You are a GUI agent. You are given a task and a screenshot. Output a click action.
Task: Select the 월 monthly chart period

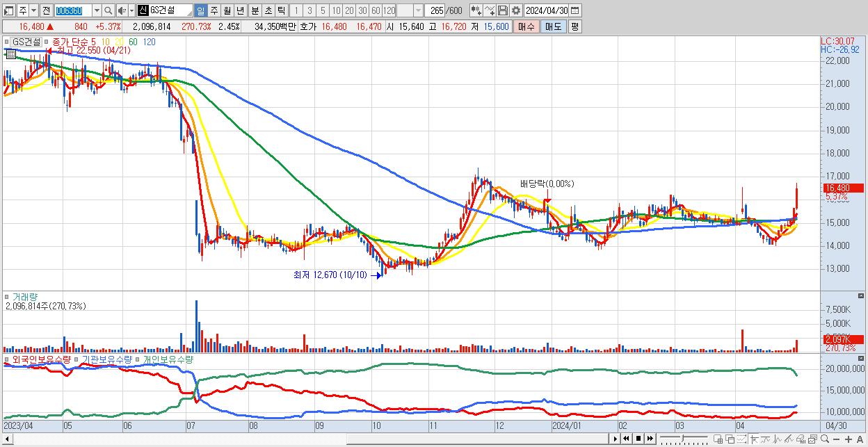pos(227,10)
